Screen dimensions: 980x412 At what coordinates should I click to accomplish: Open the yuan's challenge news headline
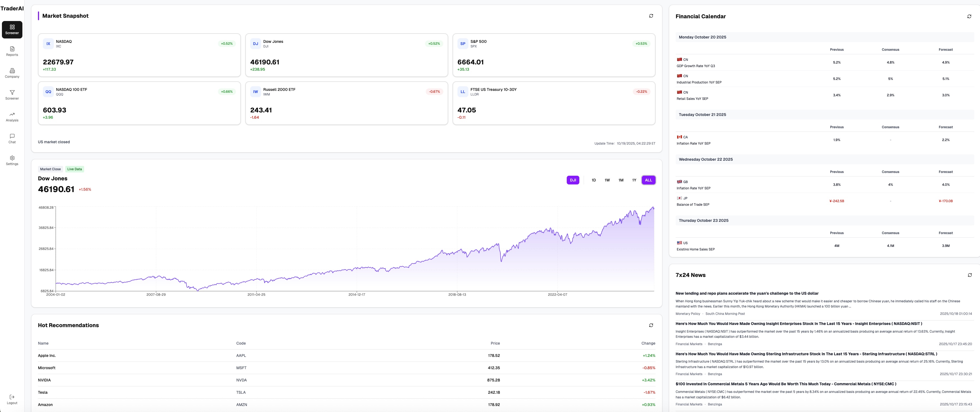click(x=747, y=293)
